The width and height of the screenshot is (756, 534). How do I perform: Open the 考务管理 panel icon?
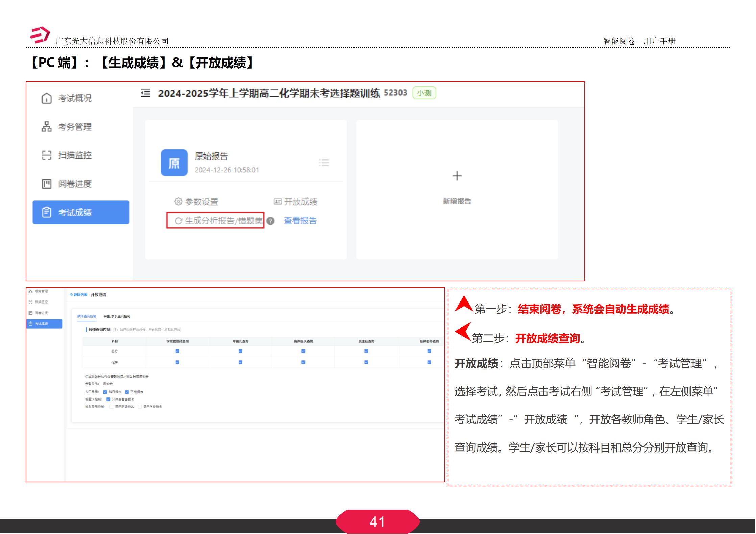(46, 127)
